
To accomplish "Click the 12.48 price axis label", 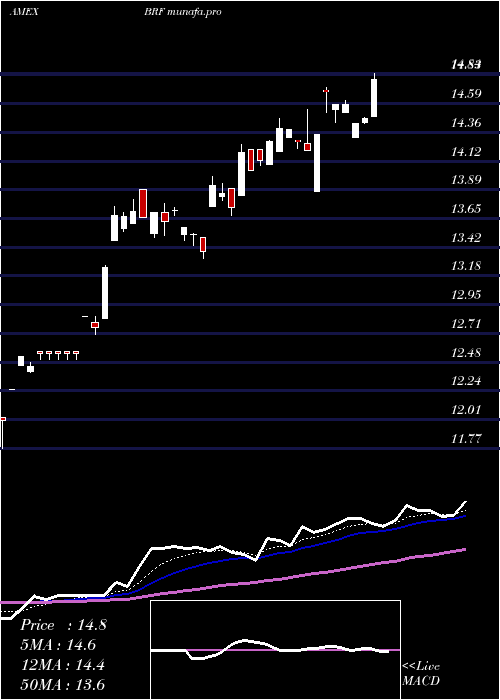I will pyautogui.click(x=467, y=353).
